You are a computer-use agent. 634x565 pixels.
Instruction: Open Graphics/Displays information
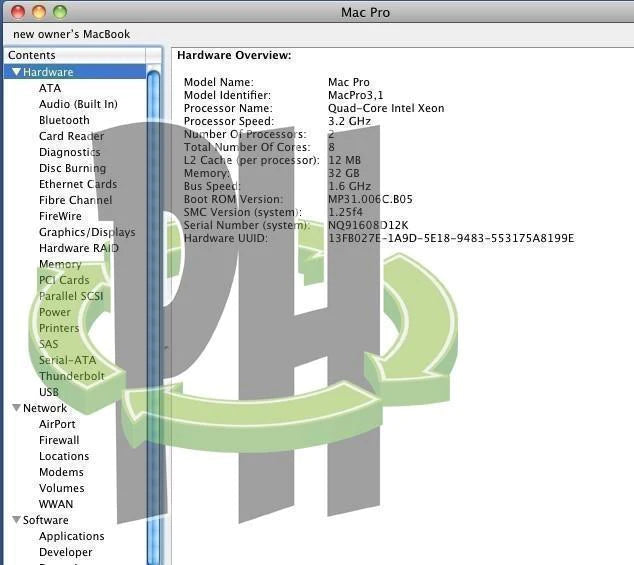(87, 232)
